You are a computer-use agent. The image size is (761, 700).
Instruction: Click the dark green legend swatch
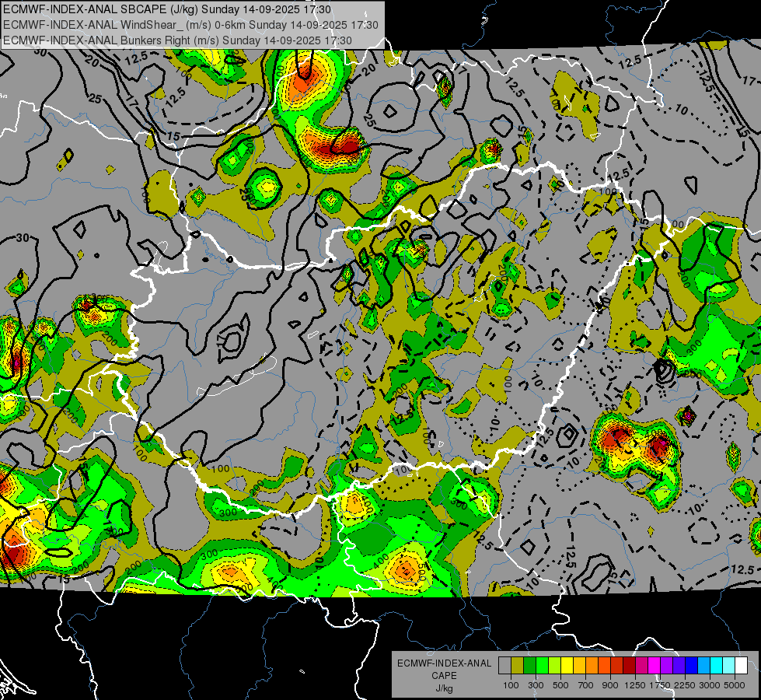coord(529,666)
